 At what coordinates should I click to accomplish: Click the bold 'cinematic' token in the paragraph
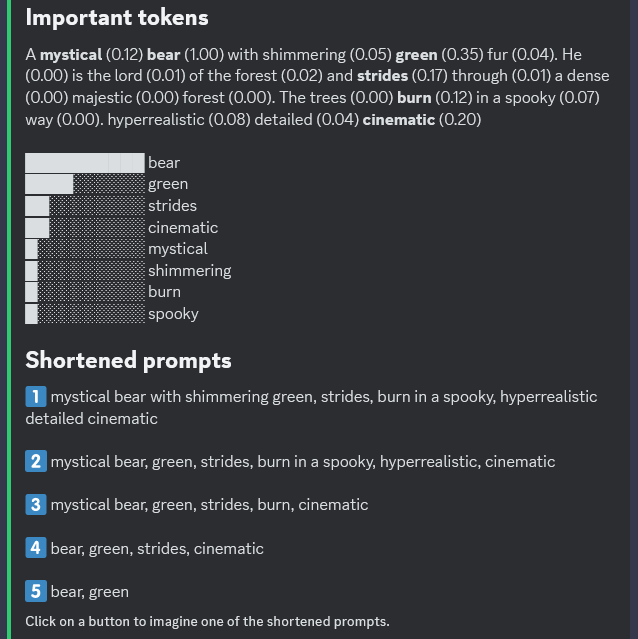click(x=399, y=120)
